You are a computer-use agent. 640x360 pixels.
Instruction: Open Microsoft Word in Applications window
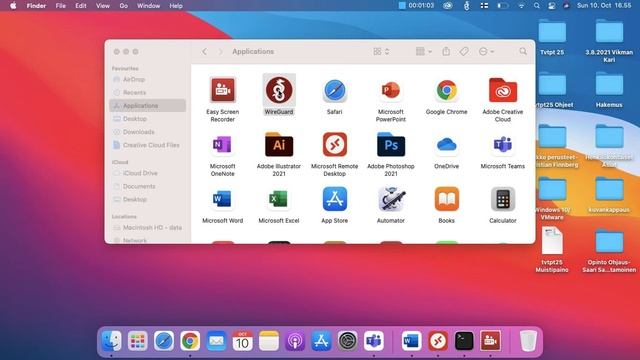click(222, 199)
